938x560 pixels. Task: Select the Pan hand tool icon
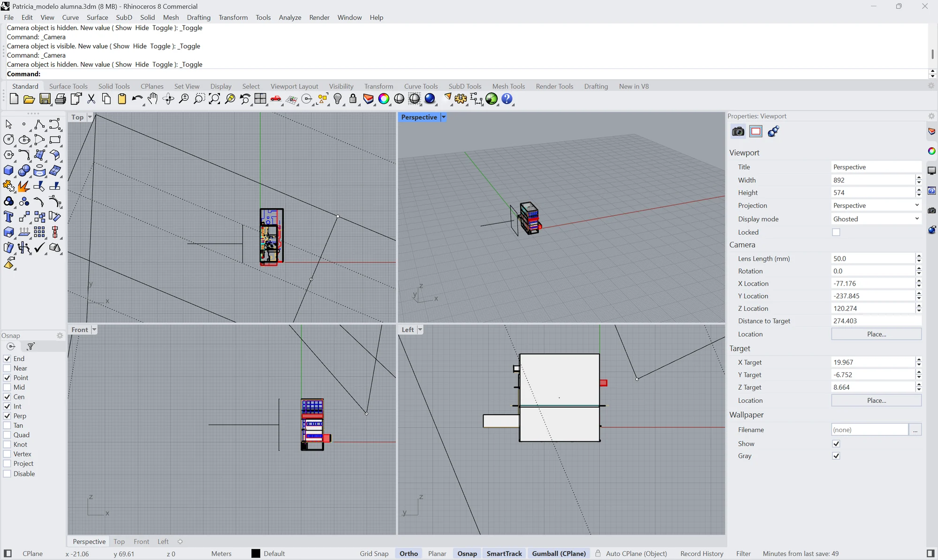pyautogui.click(x=153, y=99)
